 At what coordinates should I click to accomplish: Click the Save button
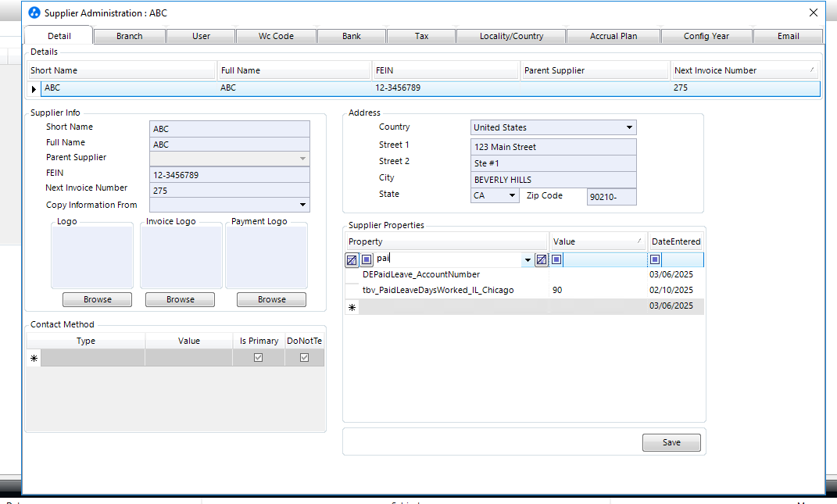(x=671, y=443)
